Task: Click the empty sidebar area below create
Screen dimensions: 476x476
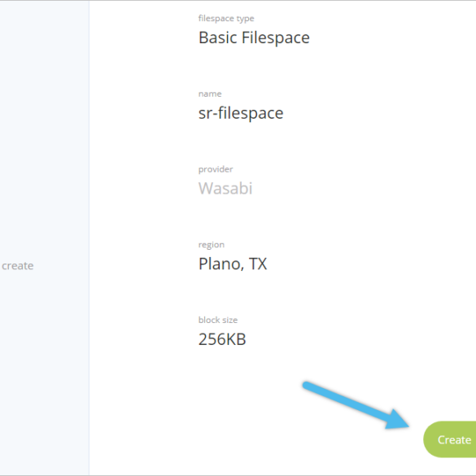Action: click(x=44, y=373)
